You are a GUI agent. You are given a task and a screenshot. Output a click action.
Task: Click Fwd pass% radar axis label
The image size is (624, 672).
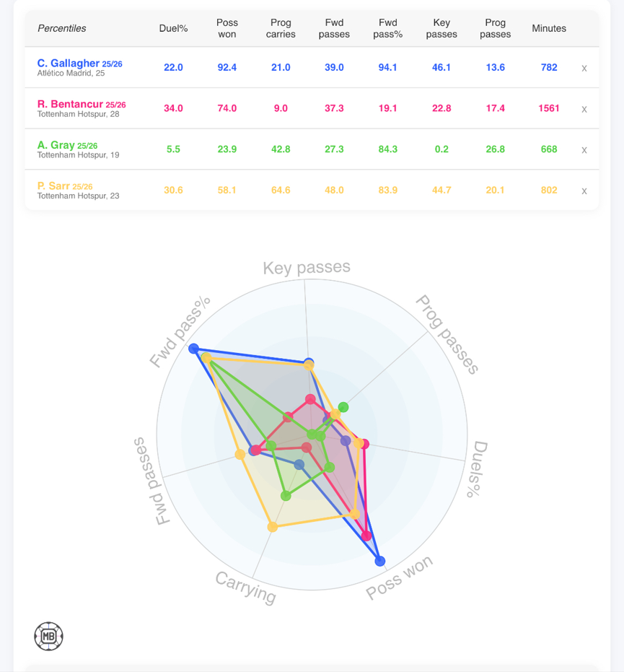[180, 331]
